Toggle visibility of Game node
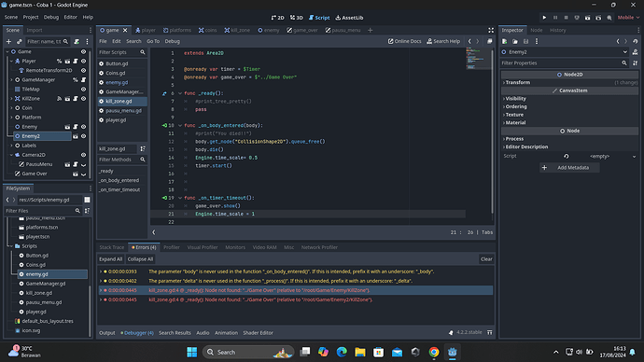 83,51
